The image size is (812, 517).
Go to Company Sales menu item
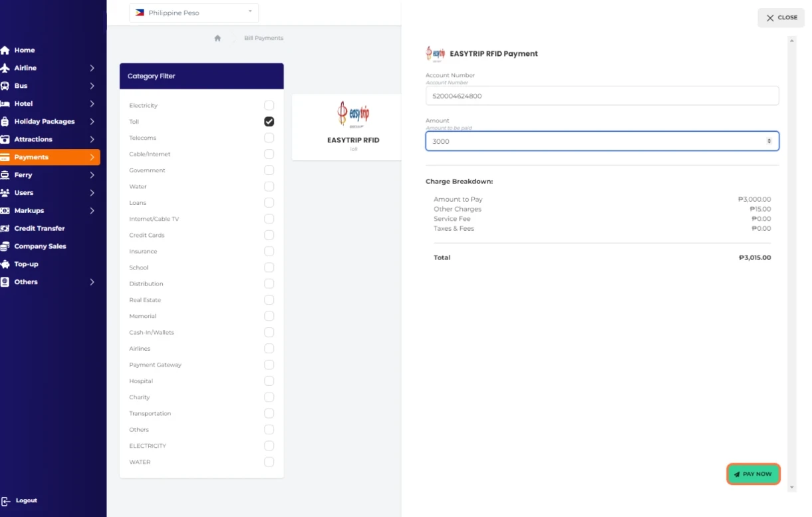point(40,246)
